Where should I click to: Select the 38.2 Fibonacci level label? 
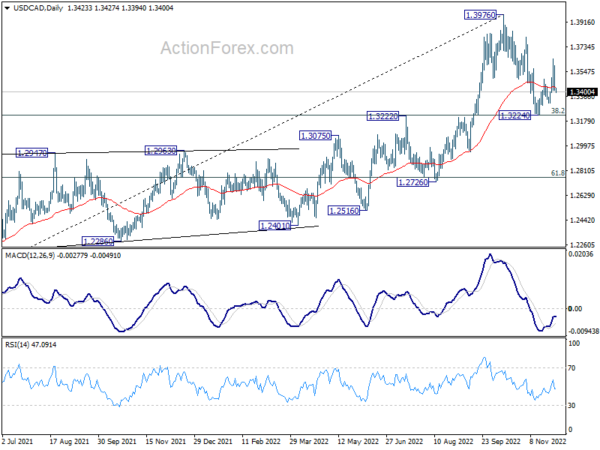558,111
